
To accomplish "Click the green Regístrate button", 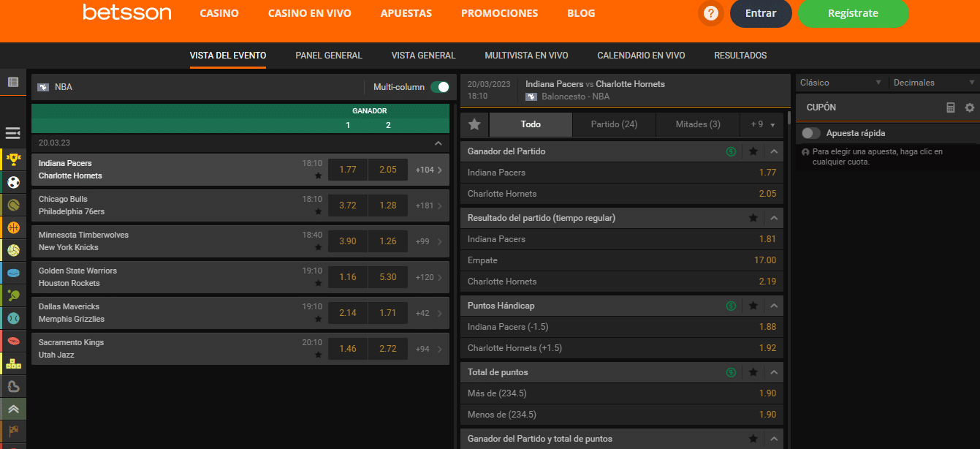I will click(x=853, y=13).
